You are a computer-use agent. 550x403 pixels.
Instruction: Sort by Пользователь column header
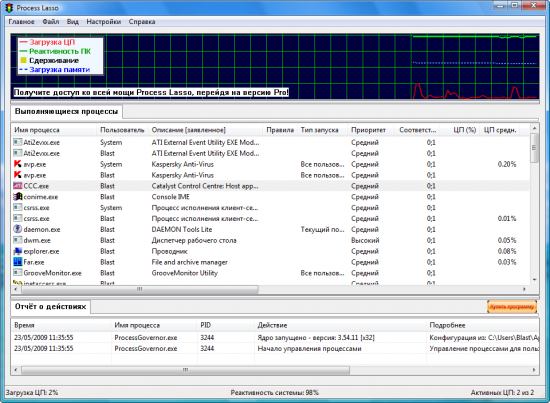pyautogui.click(x=122, y=130)
